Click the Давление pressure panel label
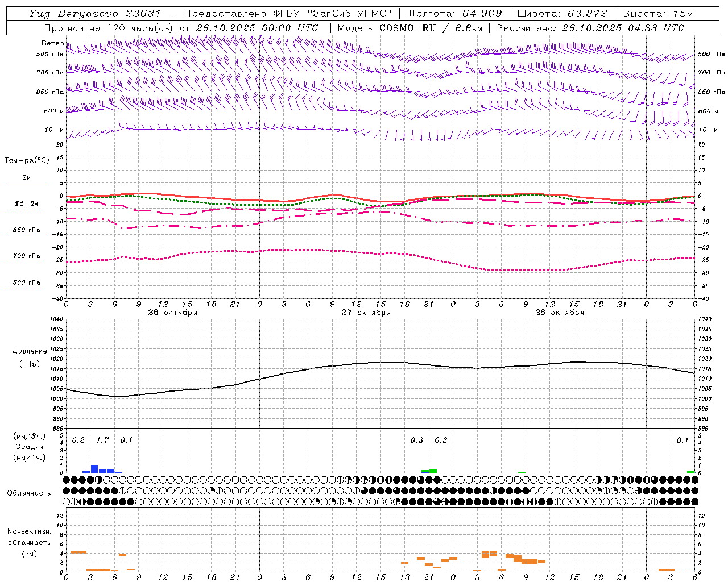 tap(30, 351)
